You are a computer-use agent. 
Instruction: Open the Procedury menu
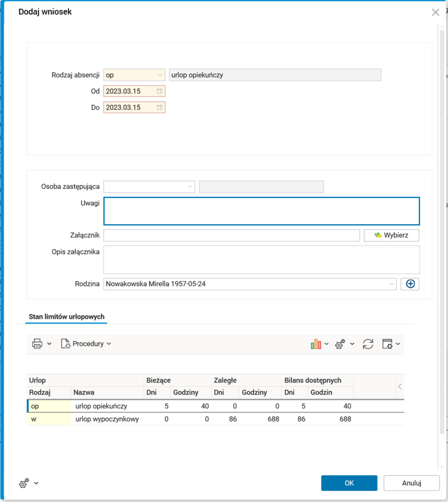pyautogui.click(x=86, y=343)
